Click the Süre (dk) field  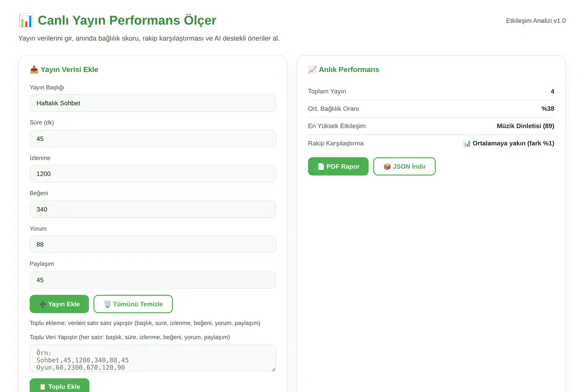coord(153,139)
